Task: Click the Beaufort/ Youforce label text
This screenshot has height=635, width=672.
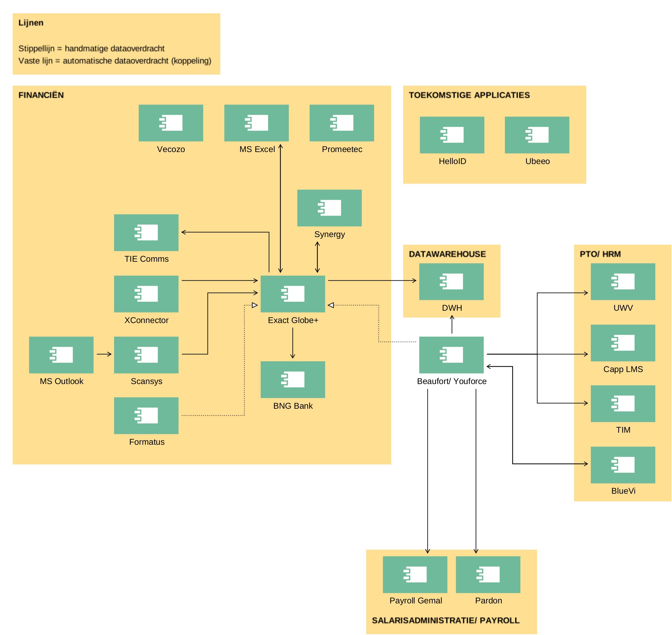Action: click(x=452, y=381)
